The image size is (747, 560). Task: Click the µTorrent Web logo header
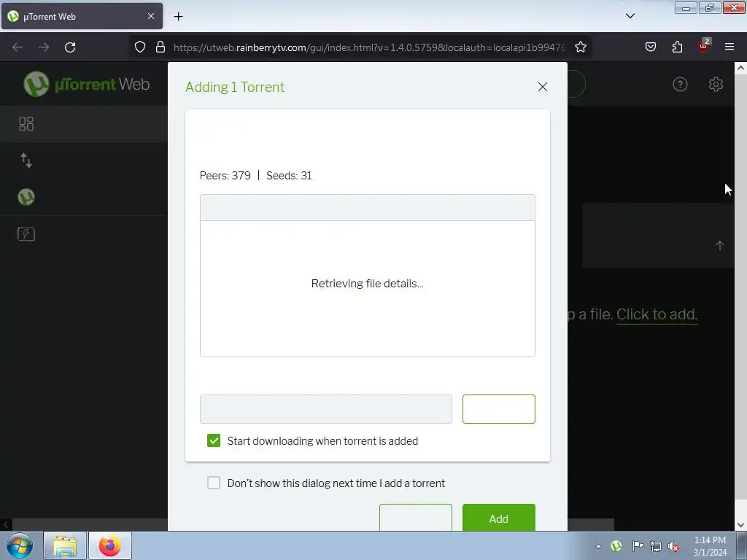[x=87, y=85]
